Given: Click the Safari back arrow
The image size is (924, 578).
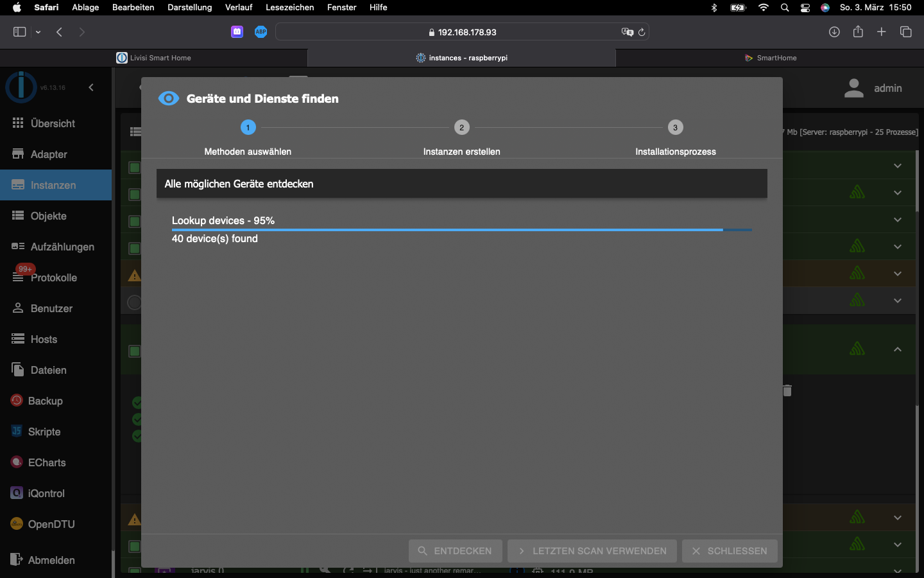Looking at the screenshot, I should [x=59, y=31].
